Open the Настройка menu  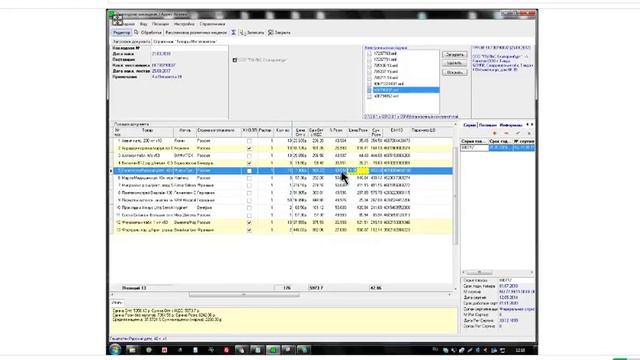tap(184, 24)
